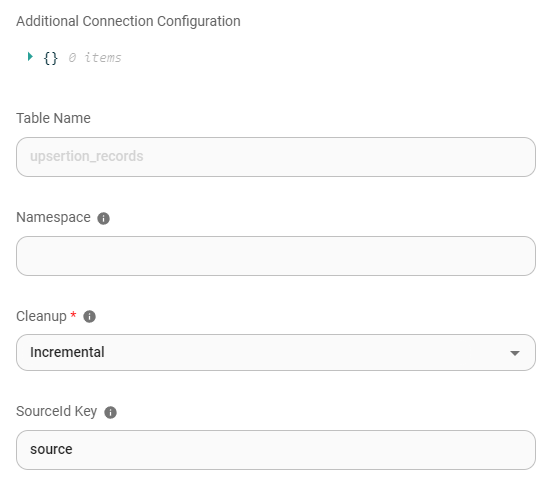Open the Namespace info tooltip icon

103,218
